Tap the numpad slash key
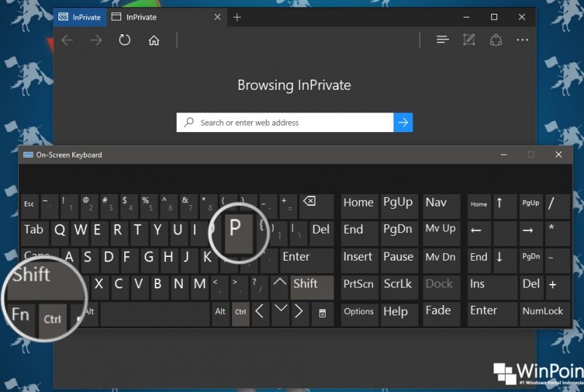Screen dimensions: 584x392 click(x=557, y=206)
